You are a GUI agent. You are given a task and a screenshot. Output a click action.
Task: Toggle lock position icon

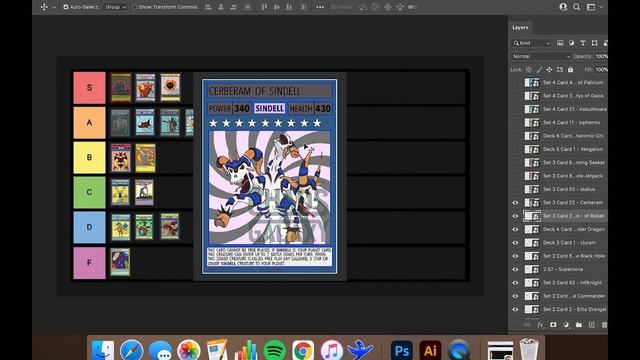pyautogui.click(x=549, y=70)
